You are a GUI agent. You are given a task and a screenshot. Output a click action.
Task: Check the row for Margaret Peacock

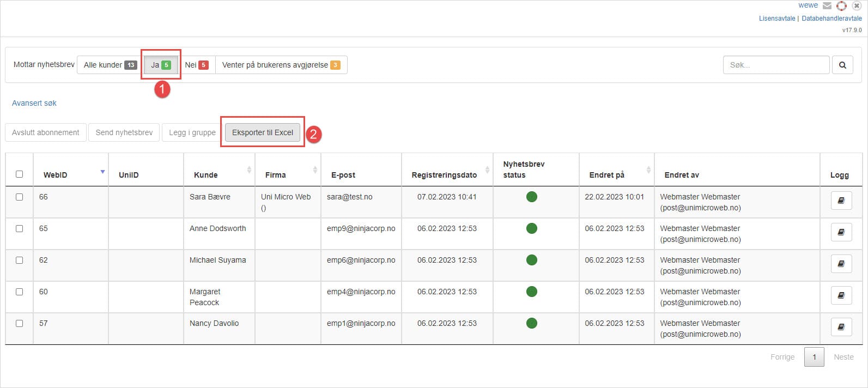coord(20,292)
